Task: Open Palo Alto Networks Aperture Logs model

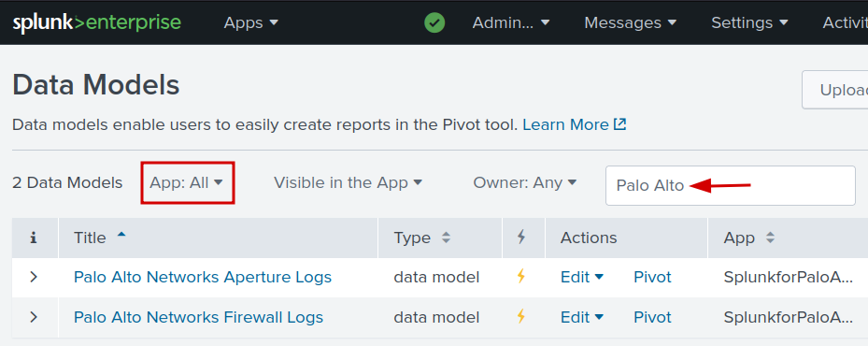Action: [203, 277]
